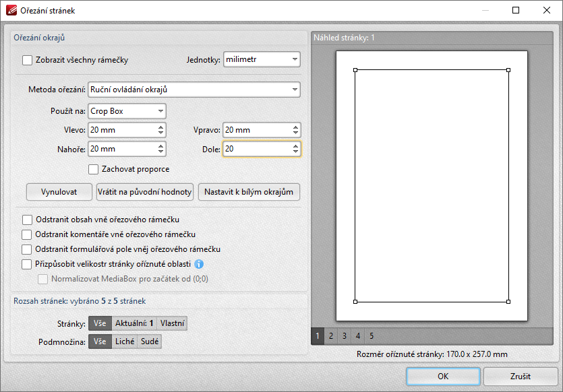Switch preview to page 2
The width and height of the screenshot is (563, 392).
coord(331,336)
